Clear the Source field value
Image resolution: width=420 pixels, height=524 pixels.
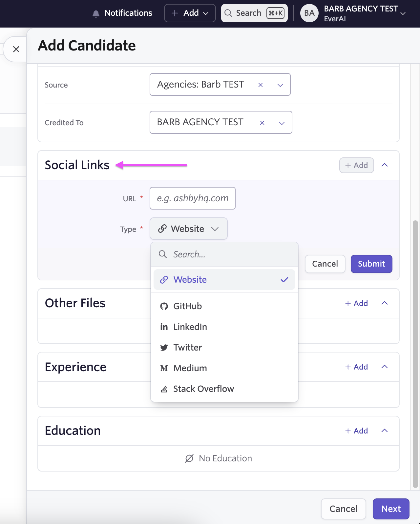(x=261, y=85)
